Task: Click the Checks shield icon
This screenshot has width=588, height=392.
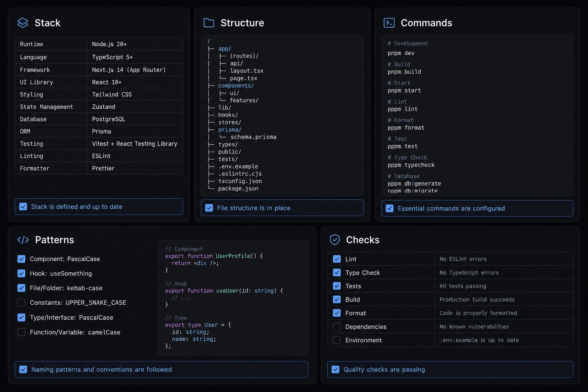Action: click(x=335, y=240)
